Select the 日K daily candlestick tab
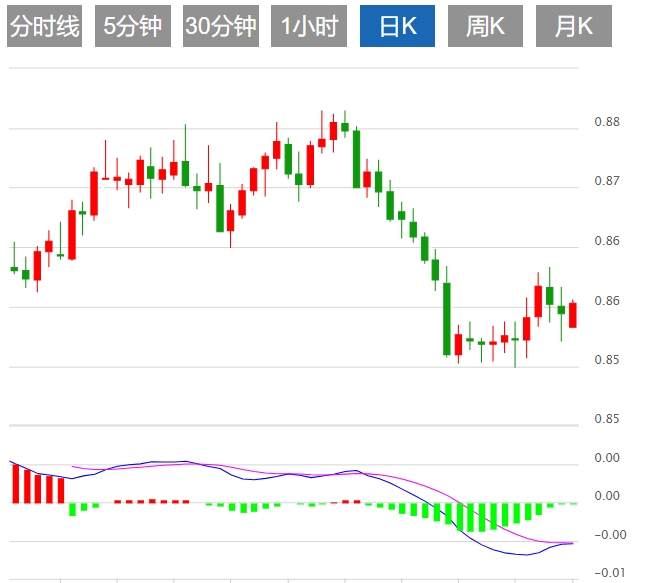The image size is (646, 583). 397,26
